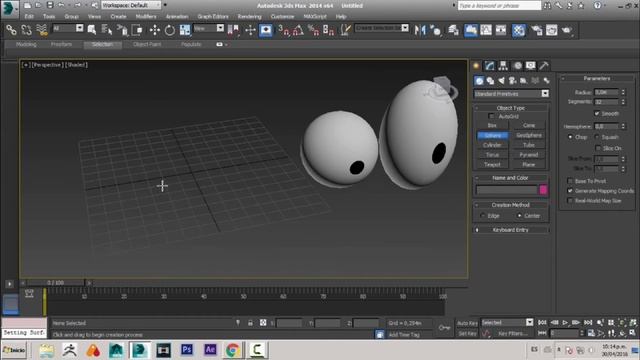Toggle the 3D Snaps icon
This screenshot has height=360, width=640.
pyautogui.click(x=283, y=30)
